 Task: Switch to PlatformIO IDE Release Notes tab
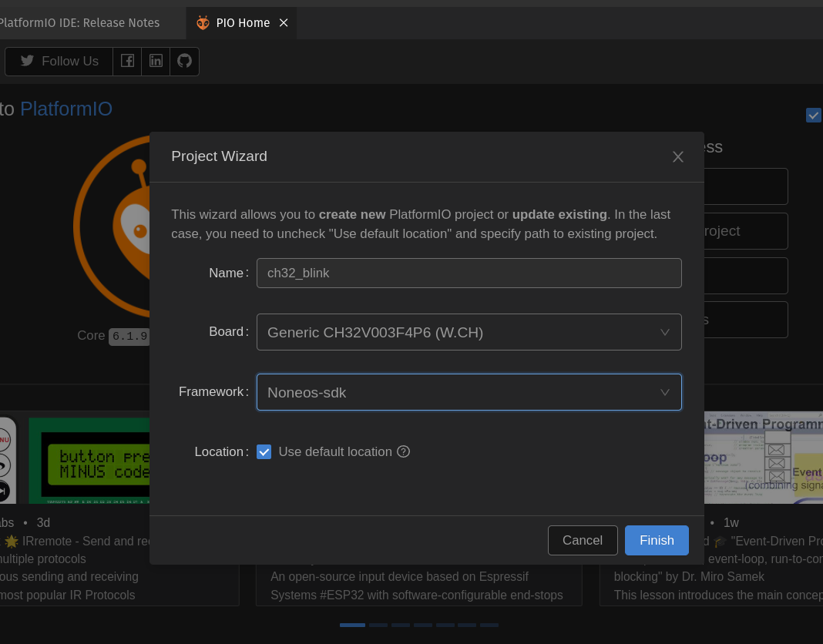(x=79, y=23)
